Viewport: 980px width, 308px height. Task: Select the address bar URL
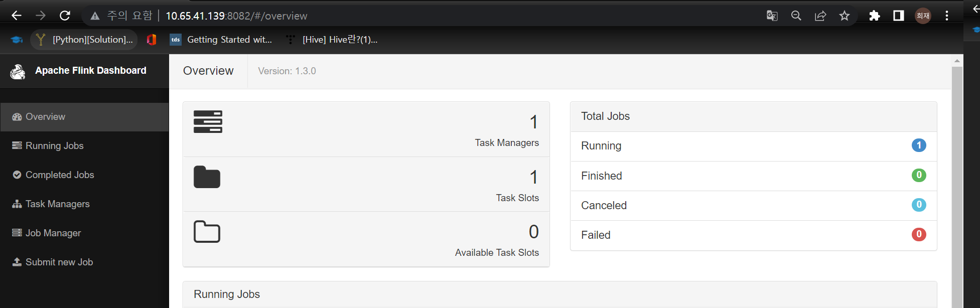click(x=236, y=16)
